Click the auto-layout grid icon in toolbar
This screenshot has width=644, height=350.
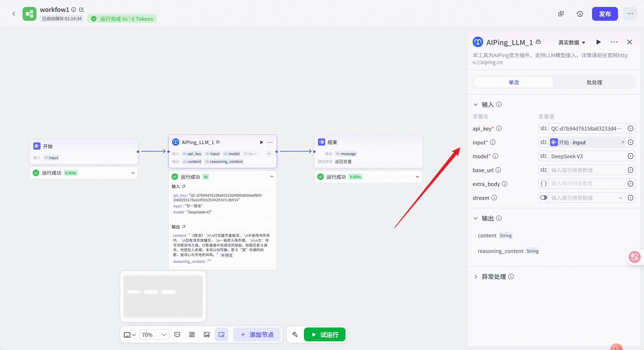coord(192,335)
